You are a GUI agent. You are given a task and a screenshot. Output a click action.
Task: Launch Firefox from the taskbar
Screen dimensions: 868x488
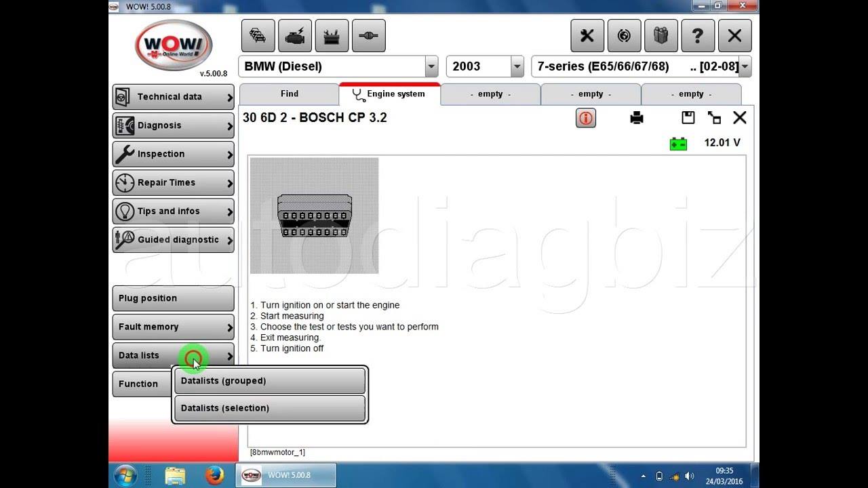[x=215, y=475]
